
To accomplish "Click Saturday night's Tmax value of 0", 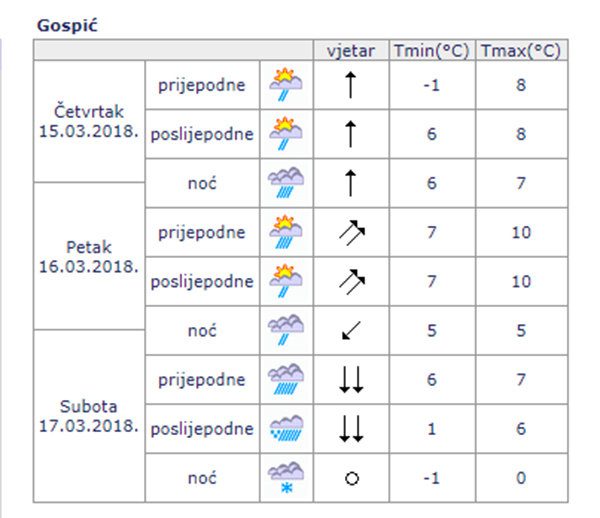I will 520,479.
